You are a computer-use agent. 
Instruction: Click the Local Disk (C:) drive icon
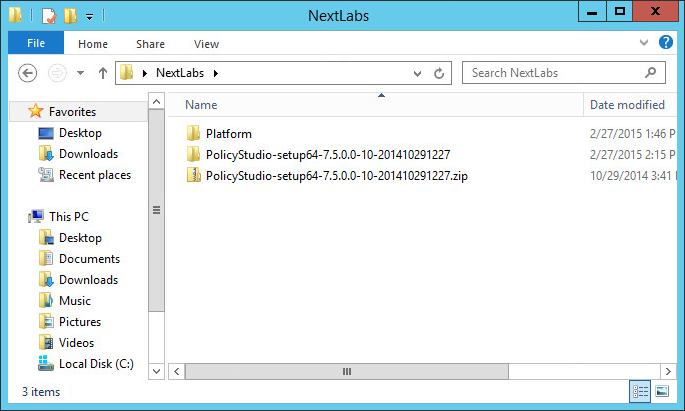pyautogui.click(x=45, y=363)
